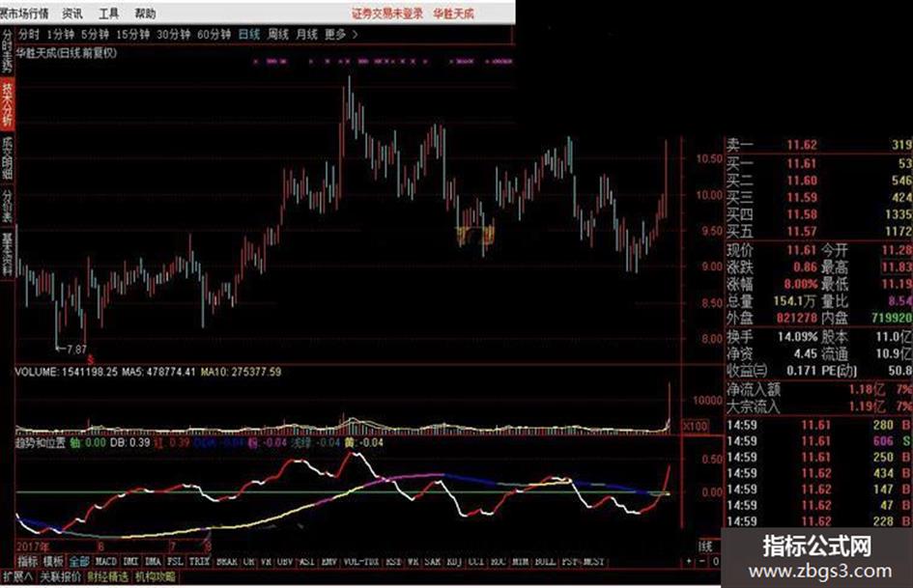Switch indicator to CCI

(x=475, y=561)
